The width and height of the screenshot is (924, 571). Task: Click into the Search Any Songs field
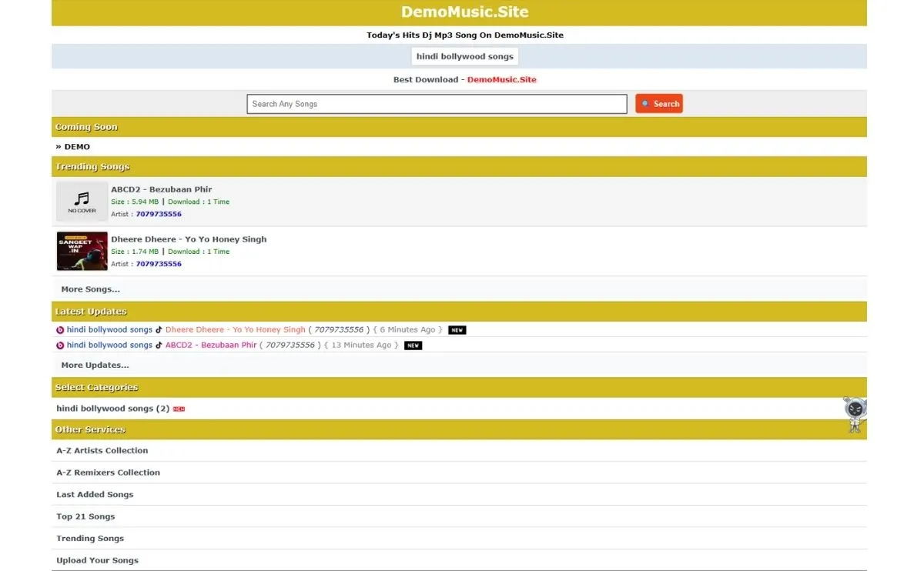[437, 104]
